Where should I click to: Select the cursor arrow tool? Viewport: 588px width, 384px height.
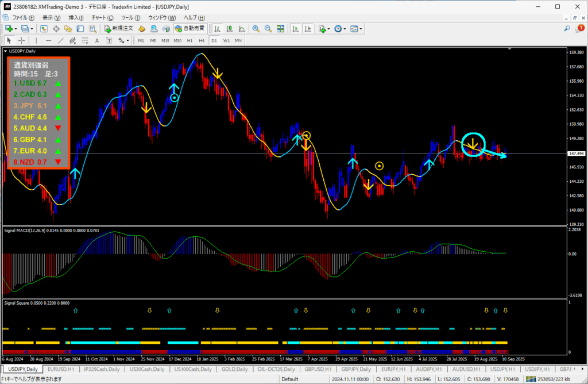click(9, 41)
